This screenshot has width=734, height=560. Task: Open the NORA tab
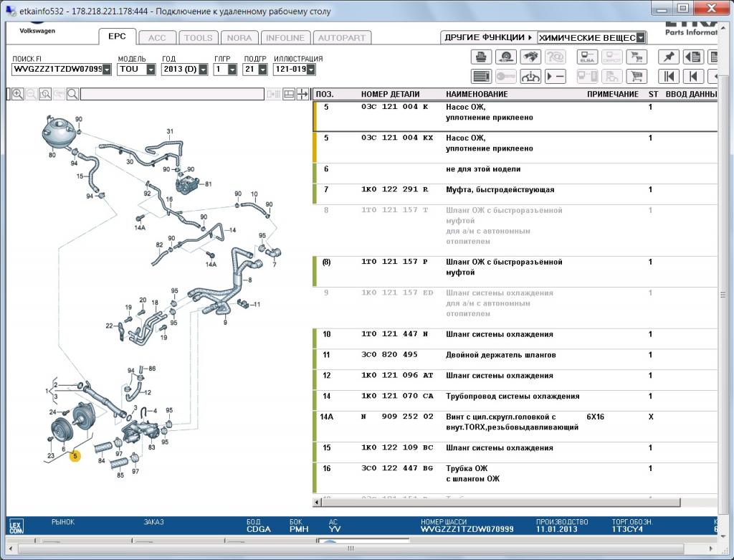[239, 38]
